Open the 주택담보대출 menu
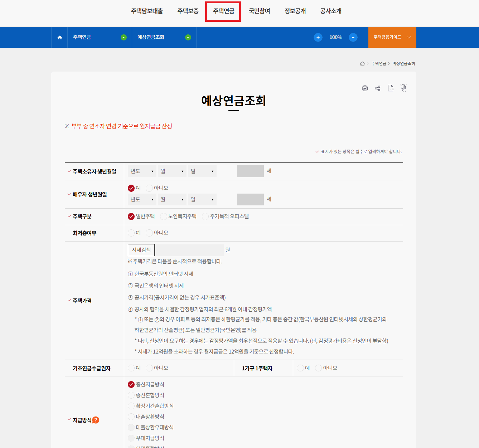479x448 pixels. pyautogui.click(x=147, y=11)
